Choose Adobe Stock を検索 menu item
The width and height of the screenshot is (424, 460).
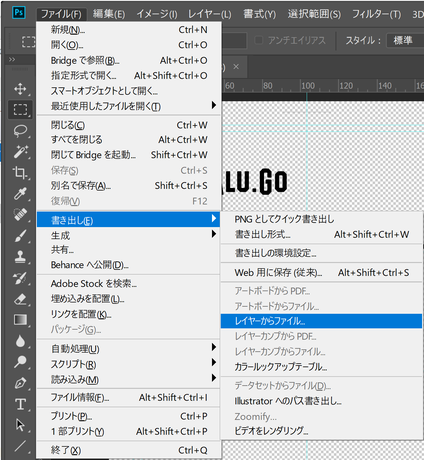[128, 284]
